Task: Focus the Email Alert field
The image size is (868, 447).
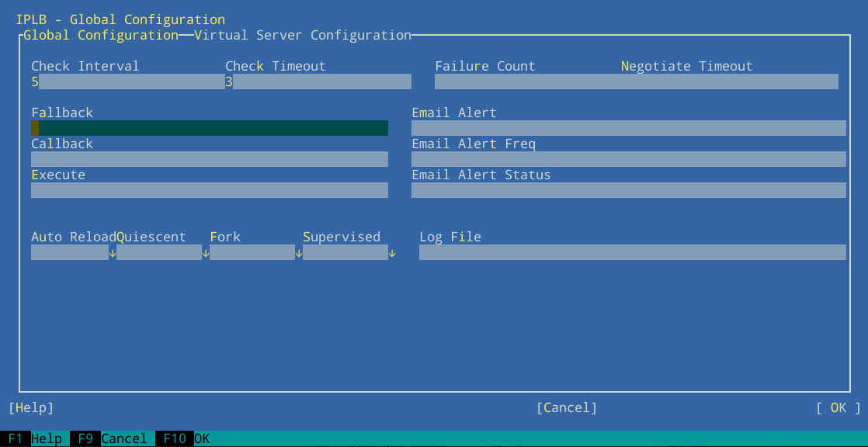Action: [x=628, y=128]
